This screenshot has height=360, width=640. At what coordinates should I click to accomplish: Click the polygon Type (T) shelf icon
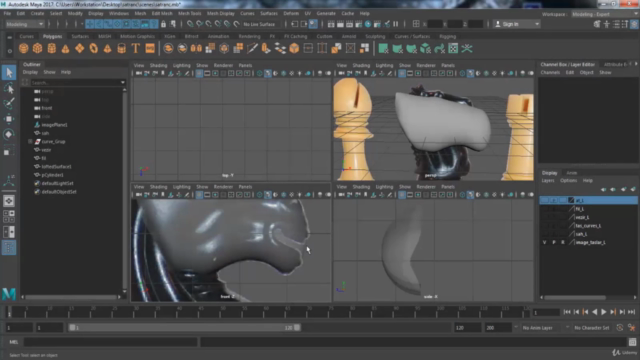[136, 49]
